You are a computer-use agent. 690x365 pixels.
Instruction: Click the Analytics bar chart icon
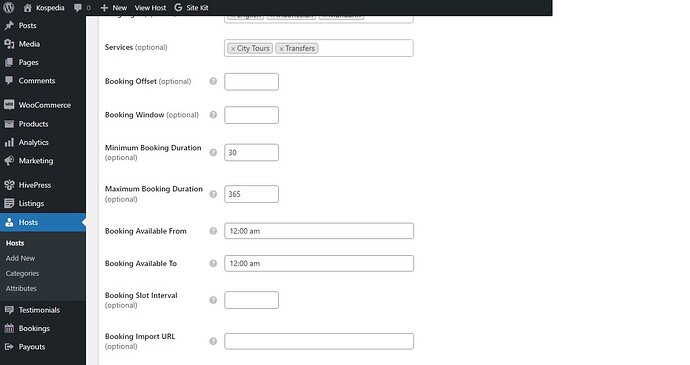point(9,142)
